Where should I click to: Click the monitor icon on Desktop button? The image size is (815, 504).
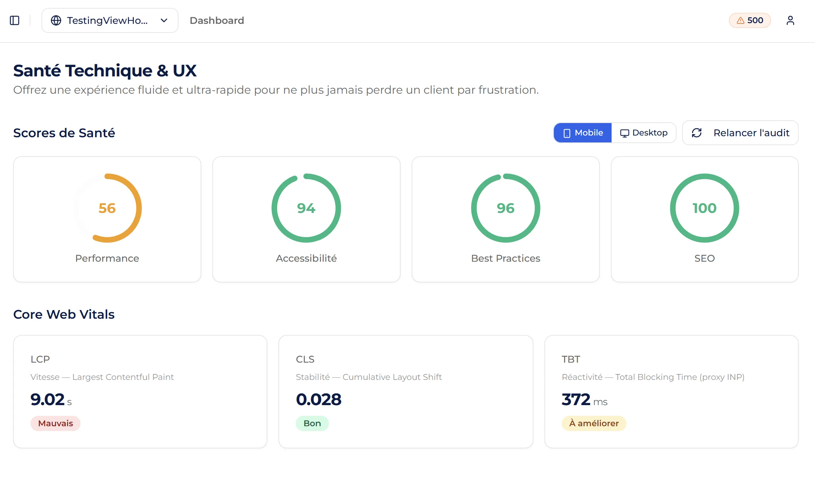tap(624, 132)
